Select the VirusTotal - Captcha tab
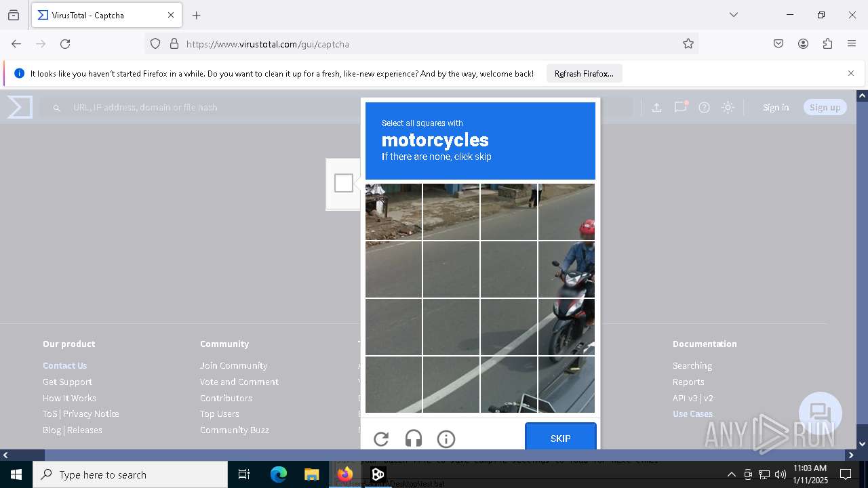868x488 pixels. tap(106, 15)
